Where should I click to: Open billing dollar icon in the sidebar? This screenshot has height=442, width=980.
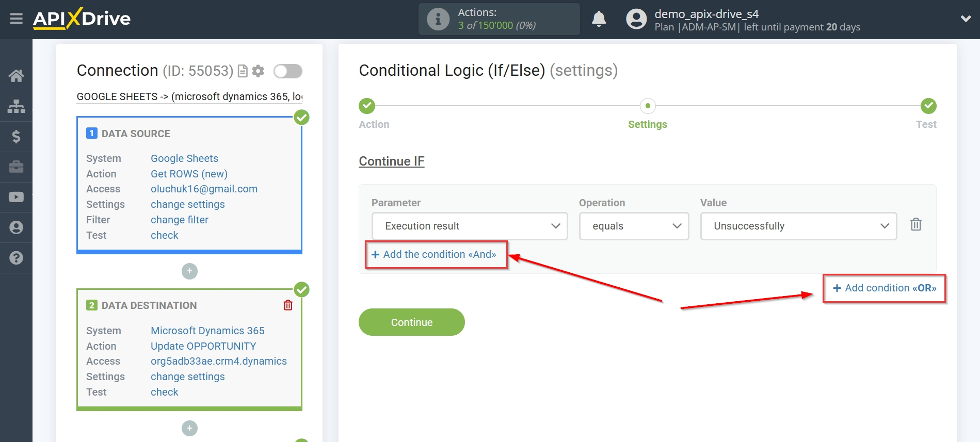click(x=16, y=137)
